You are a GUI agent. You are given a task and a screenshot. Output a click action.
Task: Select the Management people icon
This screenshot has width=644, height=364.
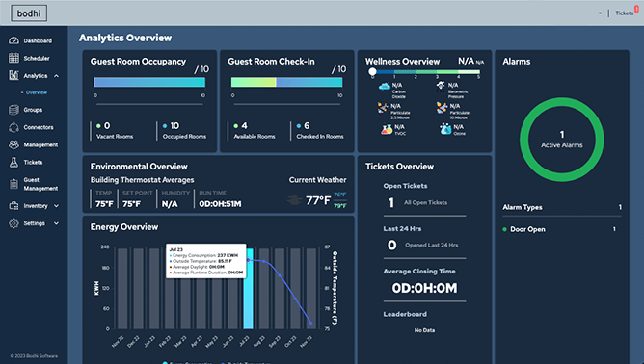point(13,144)
